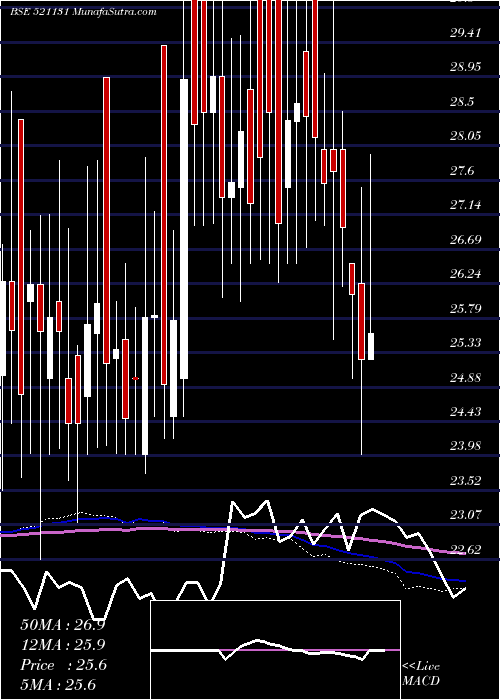Click the 29.41 price axis label
Viewport: 500px width, 700px height.
pos(466,32)
